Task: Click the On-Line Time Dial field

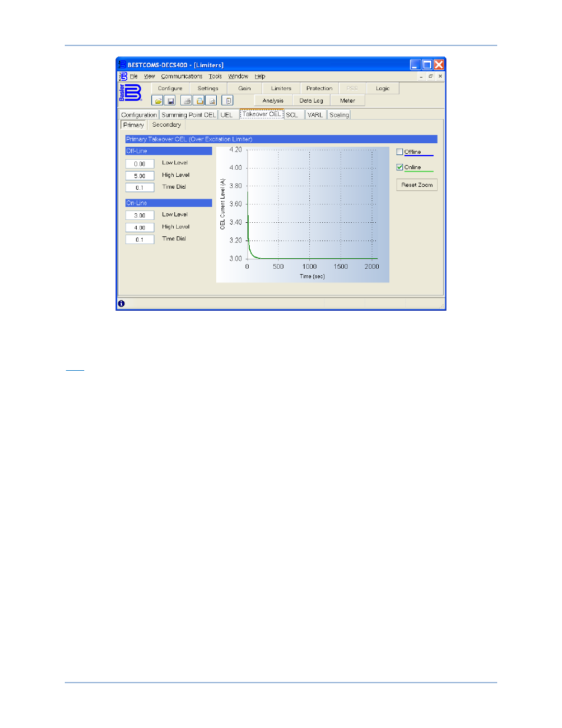Action: [x=140, y=239]
